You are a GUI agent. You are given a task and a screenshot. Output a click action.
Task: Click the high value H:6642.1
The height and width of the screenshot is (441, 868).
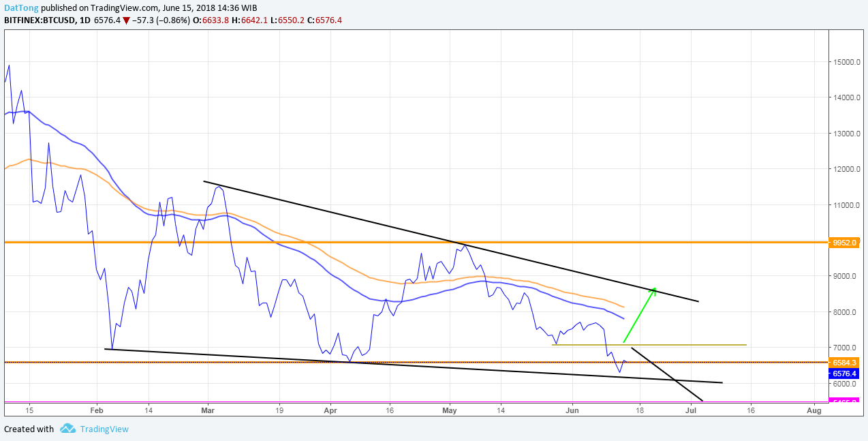pos(248,20)
